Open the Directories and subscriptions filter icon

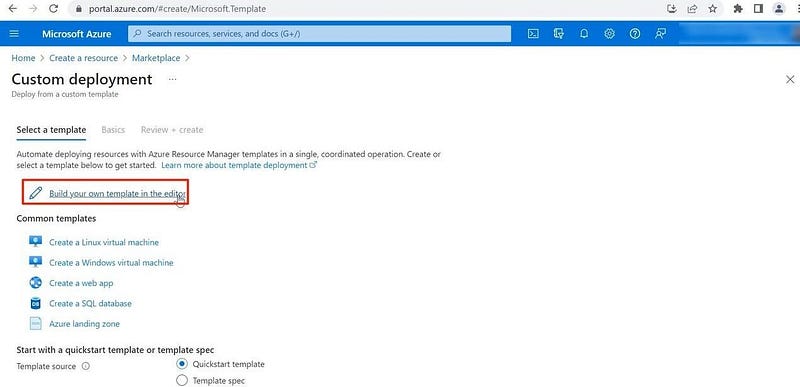[x=559, y=34]
